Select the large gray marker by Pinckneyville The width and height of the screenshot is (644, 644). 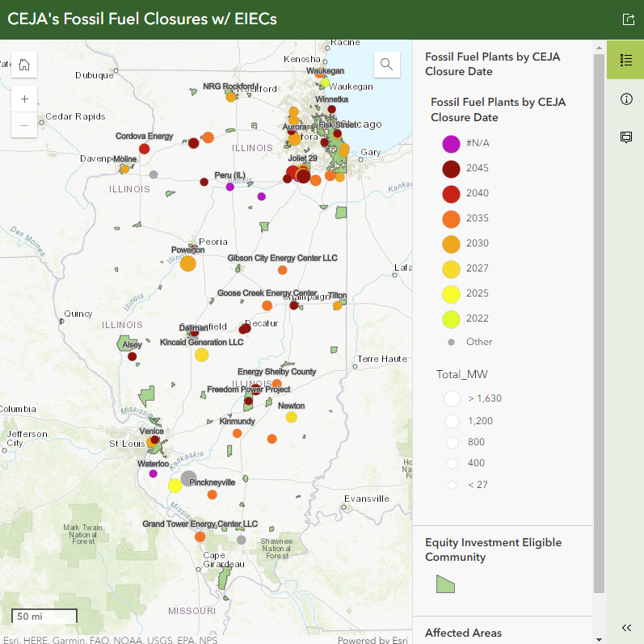(x=188, y=478)
